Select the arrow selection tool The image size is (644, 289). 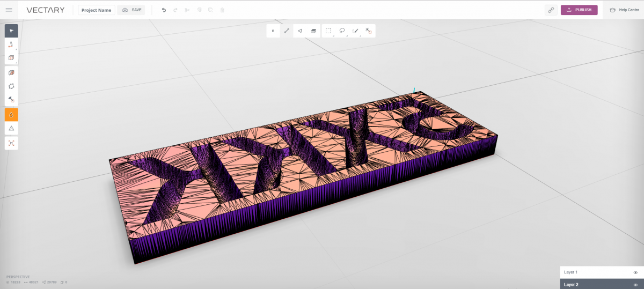coord(11,31)
